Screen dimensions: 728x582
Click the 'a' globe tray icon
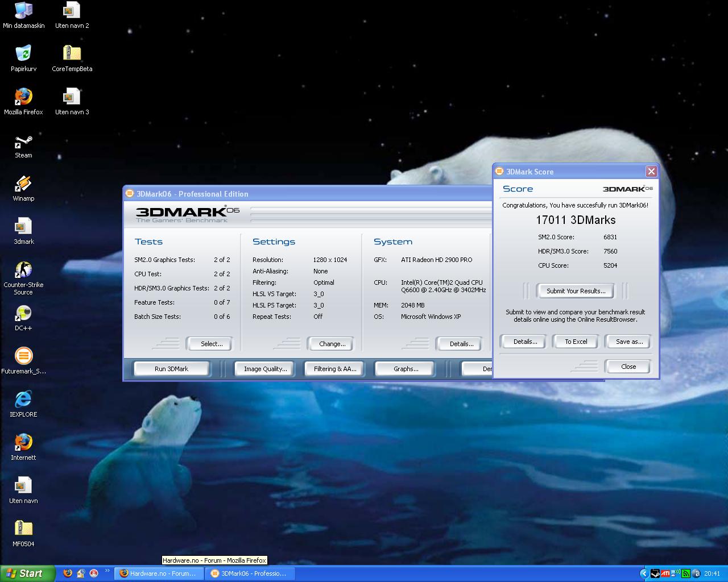(x=696, y=573)
